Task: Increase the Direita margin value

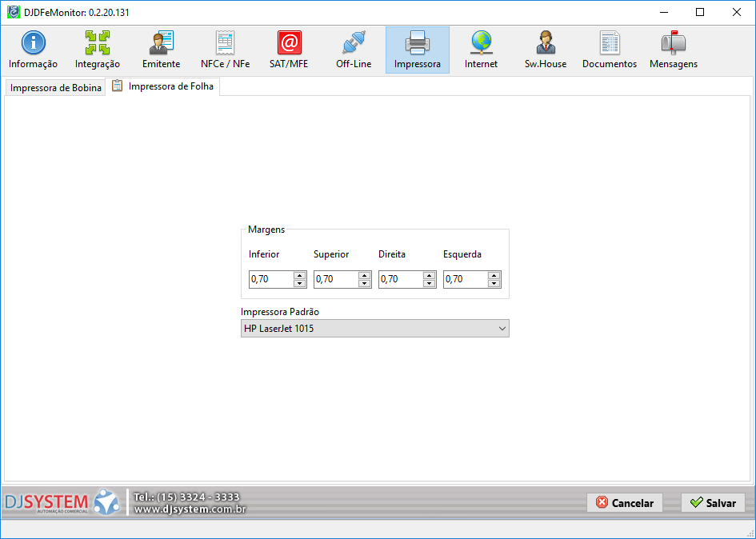Action: click(429, 275)
